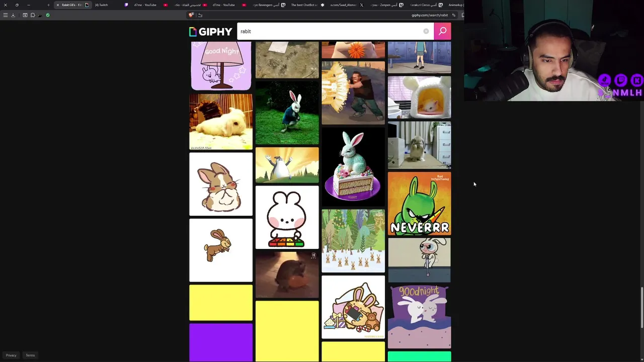644x362 pixels.
Task: Open a new browser tab with plus
Action: coord(48,5)
